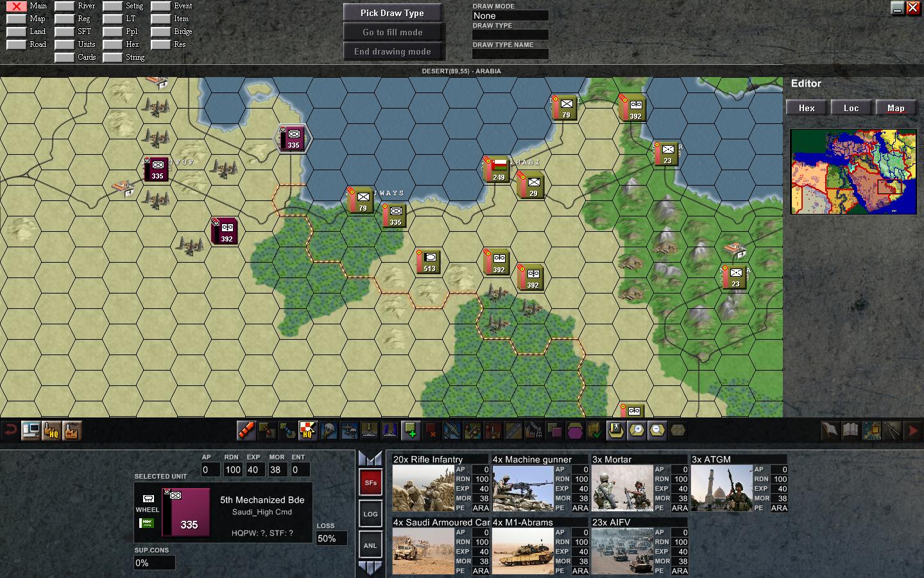Switch to the Loc tab in Editor panel

[851, 108]
